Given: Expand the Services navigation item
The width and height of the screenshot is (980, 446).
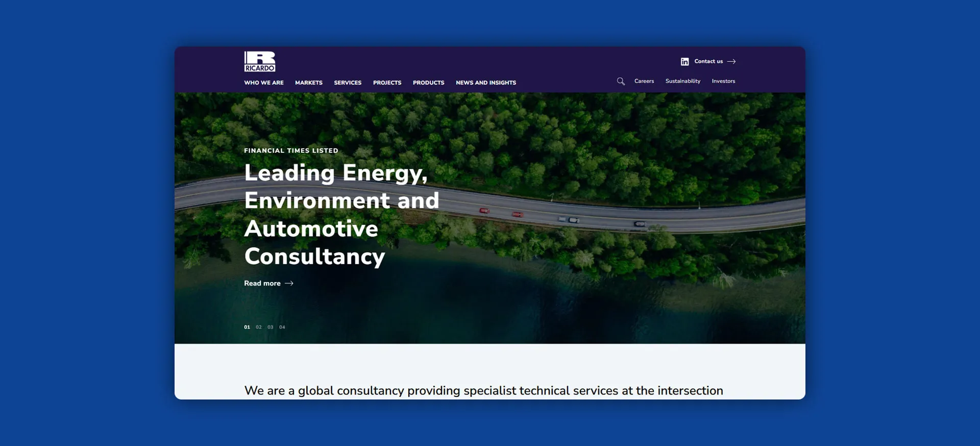Looking at the screenshot, I should (x=348, y=83).
